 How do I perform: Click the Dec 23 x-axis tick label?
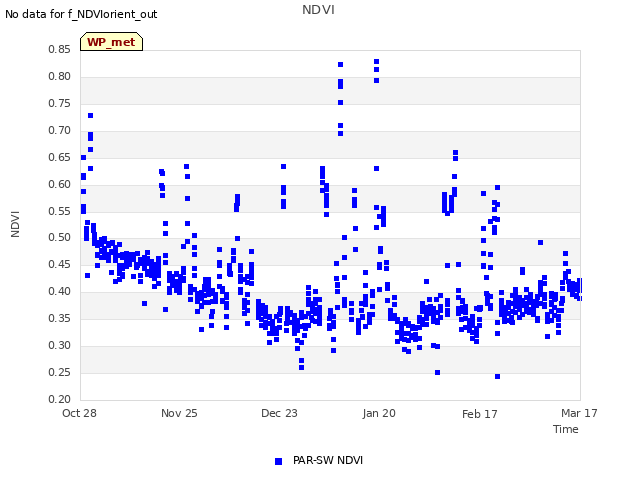tap(279, 413)
